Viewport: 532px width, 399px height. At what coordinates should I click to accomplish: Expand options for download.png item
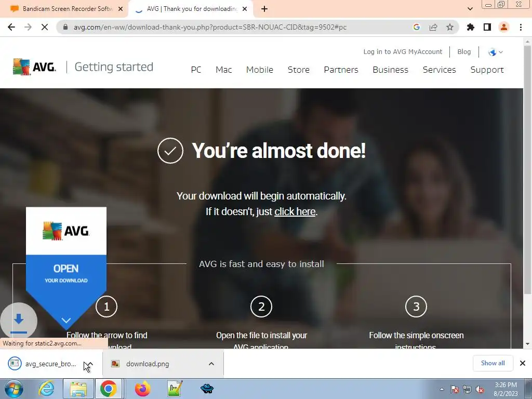211,364
